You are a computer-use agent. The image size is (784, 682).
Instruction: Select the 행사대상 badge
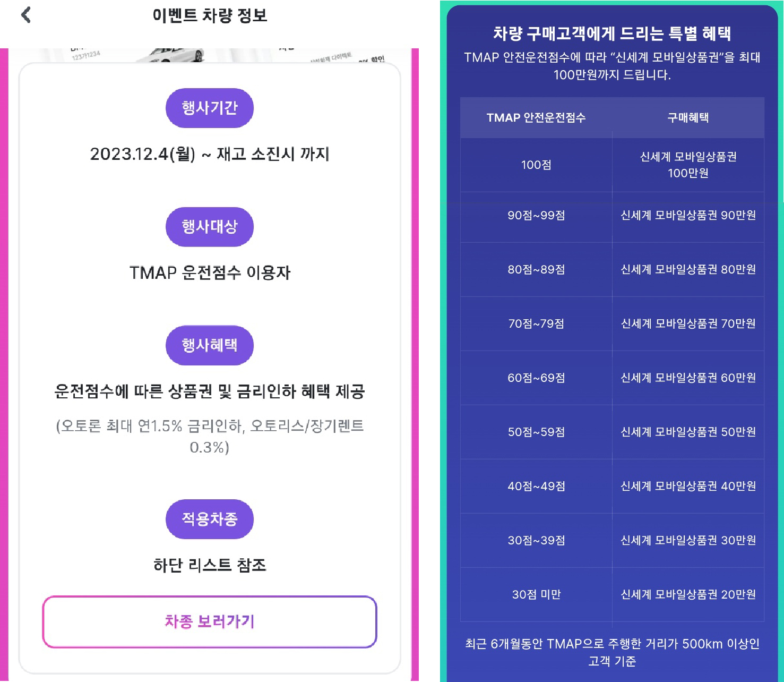tap(210, 227)
